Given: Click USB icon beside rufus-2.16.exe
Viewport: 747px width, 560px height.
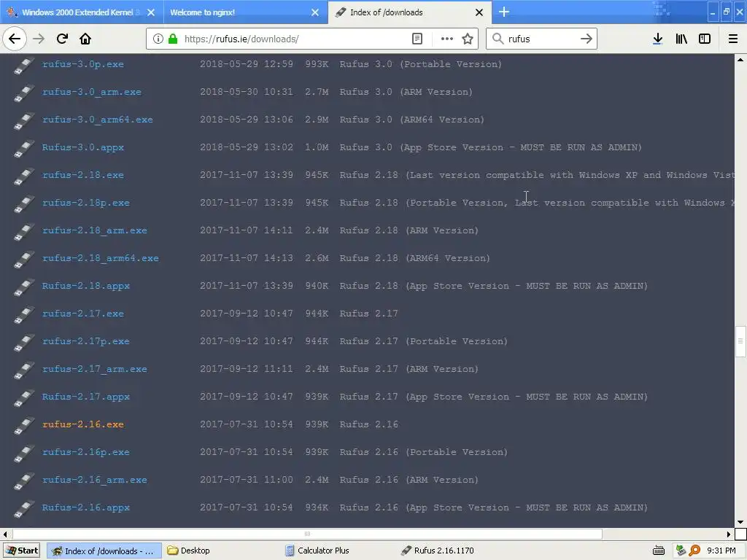Looking at the screenshot, I should pyautogui.click(x=24, y=426).
